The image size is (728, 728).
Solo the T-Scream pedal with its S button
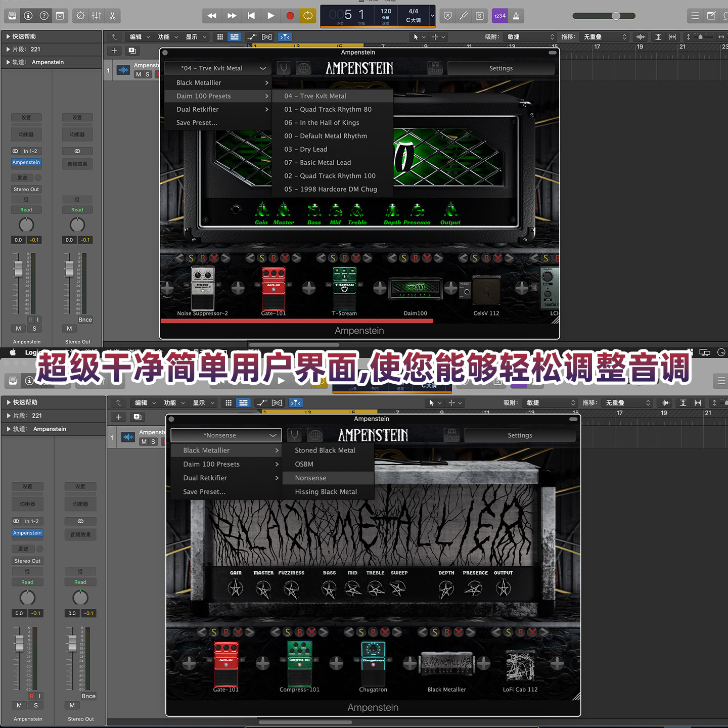point(333,258)
